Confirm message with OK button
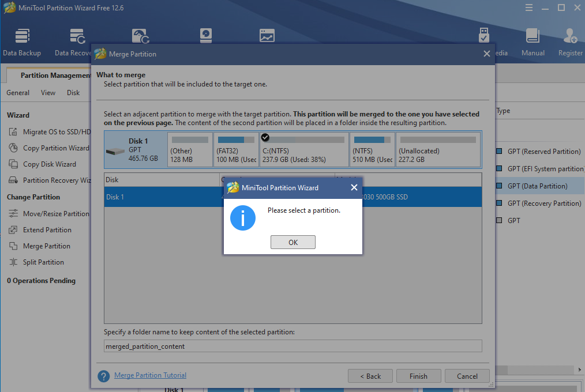 [x=293, y=242]
